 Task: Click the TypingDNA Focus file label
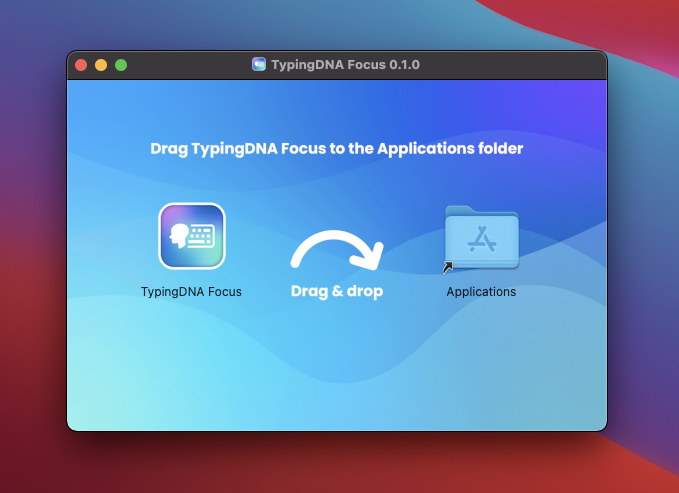(x=191, y=292)
